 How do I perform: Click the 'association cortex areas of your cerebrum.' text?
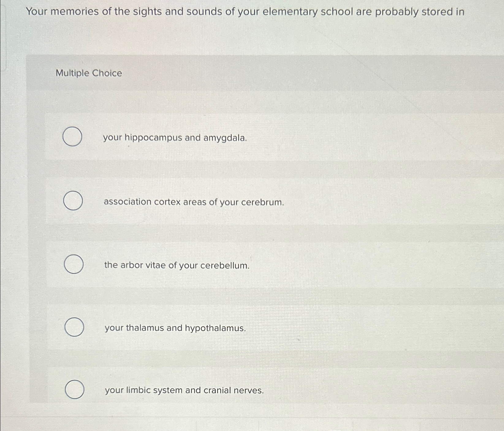click(194, 202)
